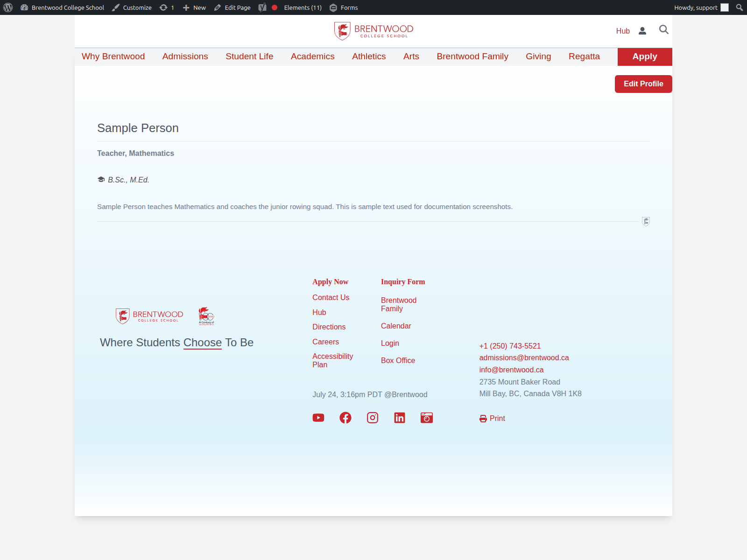Click the admissions@brentwood.ca email link
Screen dimensions: 747x560
point(524,358)
